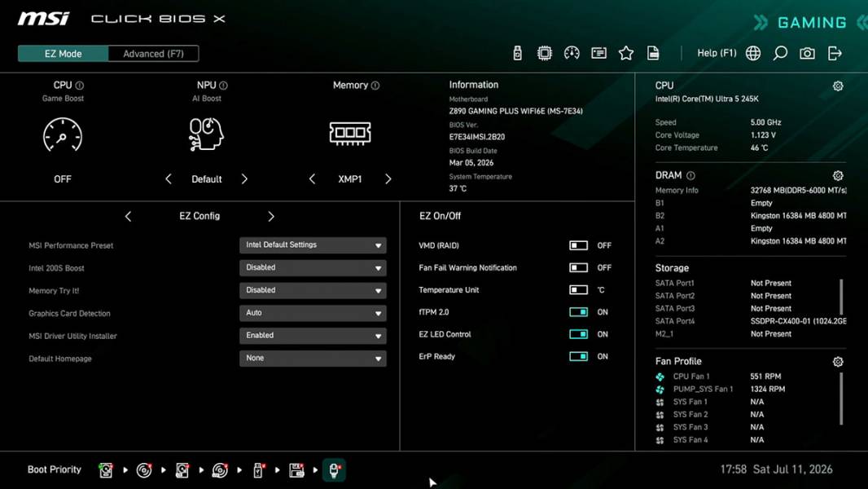Click the info icon beside DRAM heading
This screenshot has height=489, width=868.
tap(690, 175)
